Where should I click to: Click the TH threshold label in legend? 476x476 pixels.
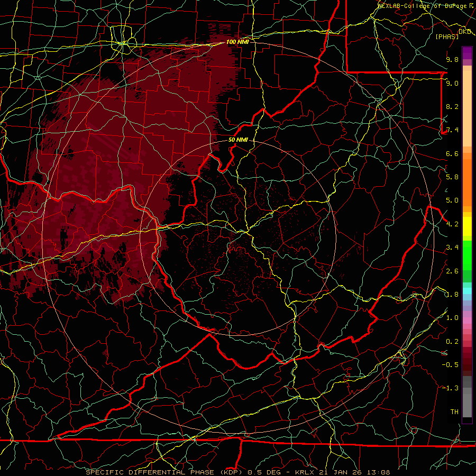[x=454, y=412]
